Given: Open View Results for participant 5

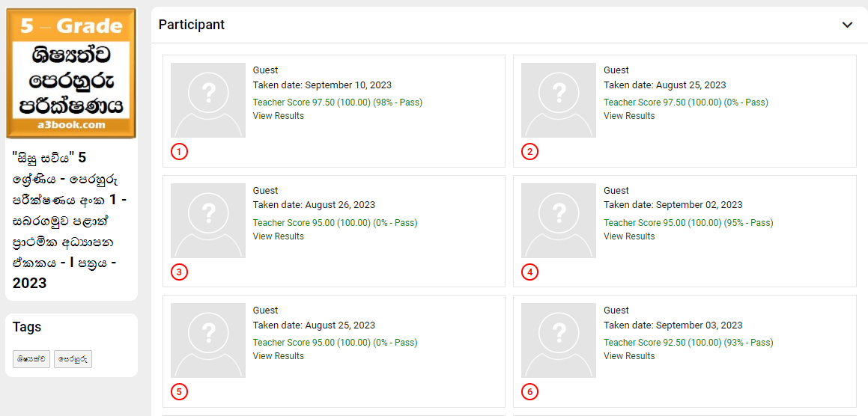Looking at the screenshot, I should (279, 356).
